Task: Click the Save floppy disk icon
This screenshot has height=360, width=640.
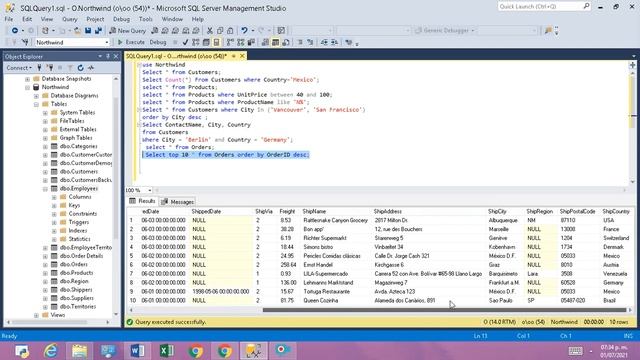Action: [x=88, y=31]
